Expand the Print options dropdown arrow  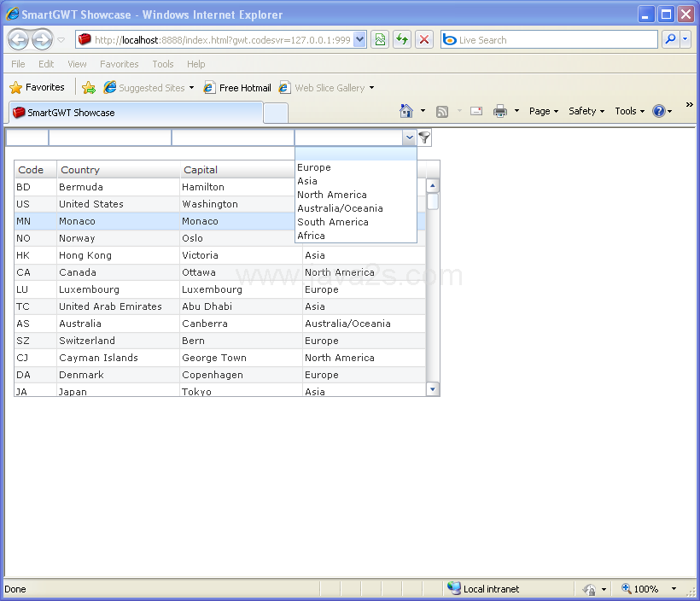516,111
